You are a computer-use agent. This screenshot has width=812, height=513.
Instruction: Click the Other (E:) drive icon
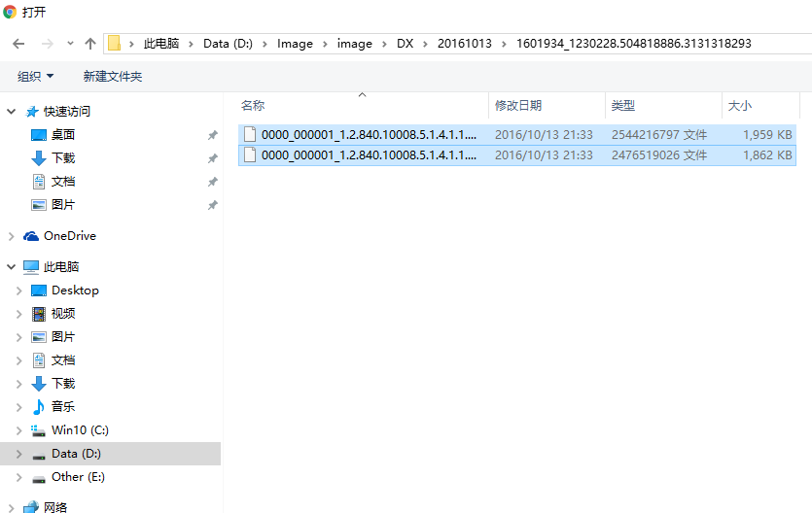coord(39,477)
